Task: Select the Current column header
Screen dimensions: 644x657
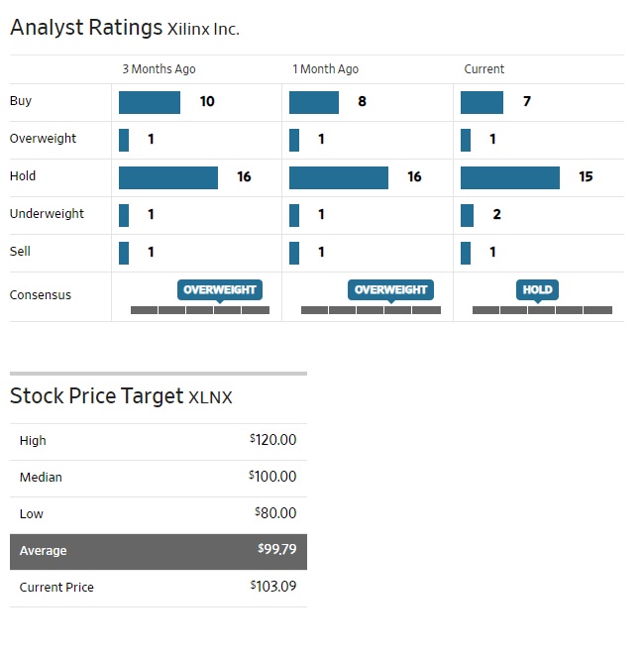Action: click(x=483, y=69)
